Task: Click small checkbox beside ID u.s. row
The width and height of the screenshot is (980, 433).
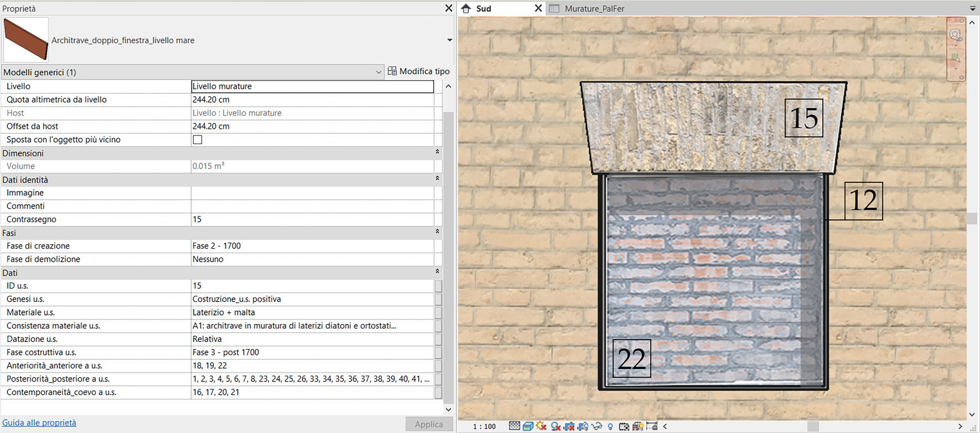Action: 438,286
